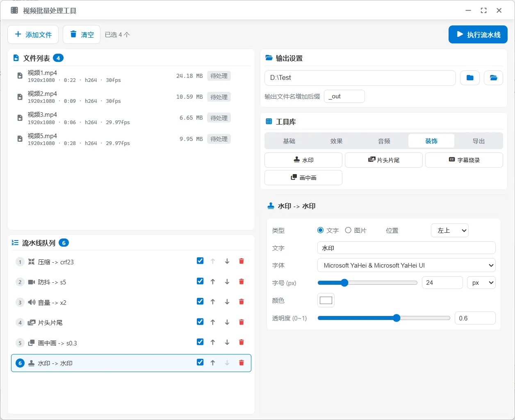Screen dimensions: 515x420
Task: Open the 颜色 color swatch
Action: [x=326, y=300]
